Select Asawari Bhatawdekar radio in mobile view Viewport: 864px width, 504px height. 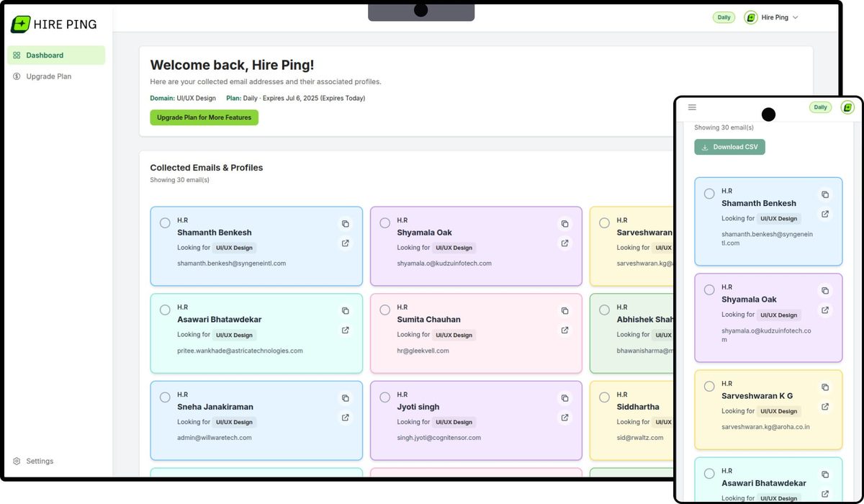click(x=709, y=474)
